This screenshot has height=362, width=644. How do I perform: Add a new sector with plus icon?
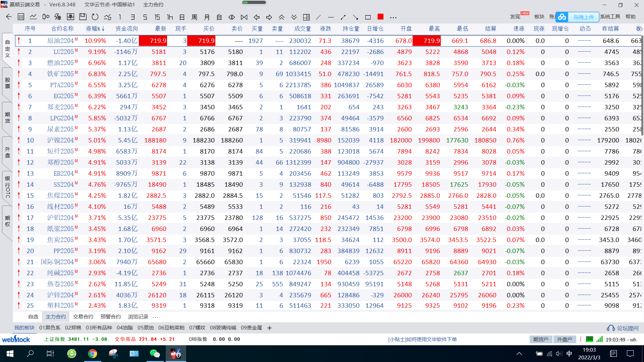(x=269, y=328)
